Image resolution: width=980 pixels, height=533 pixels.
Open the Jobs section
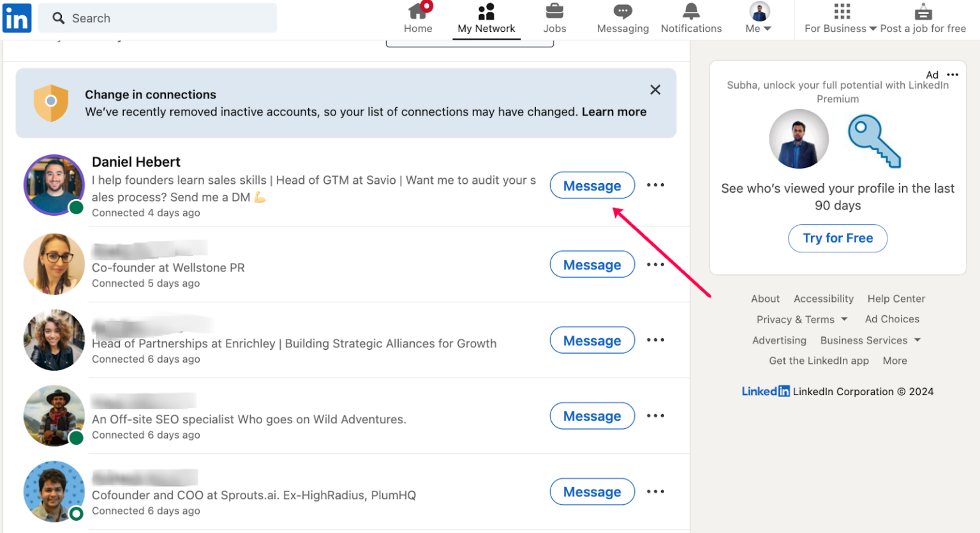point(554,18)
